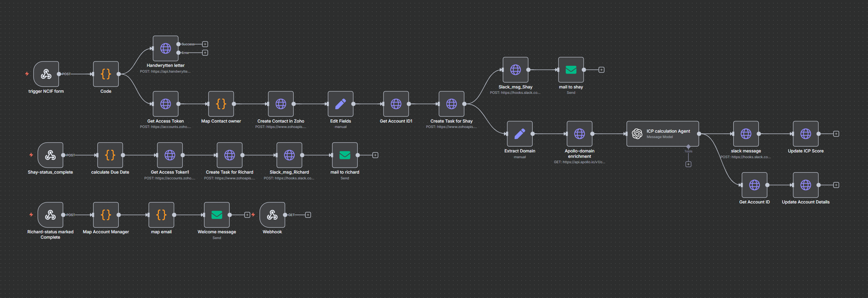Viewport: 868px width, 298px height.
Task: Click the Create Task for Shay node
Action: (x=451, y=104)
